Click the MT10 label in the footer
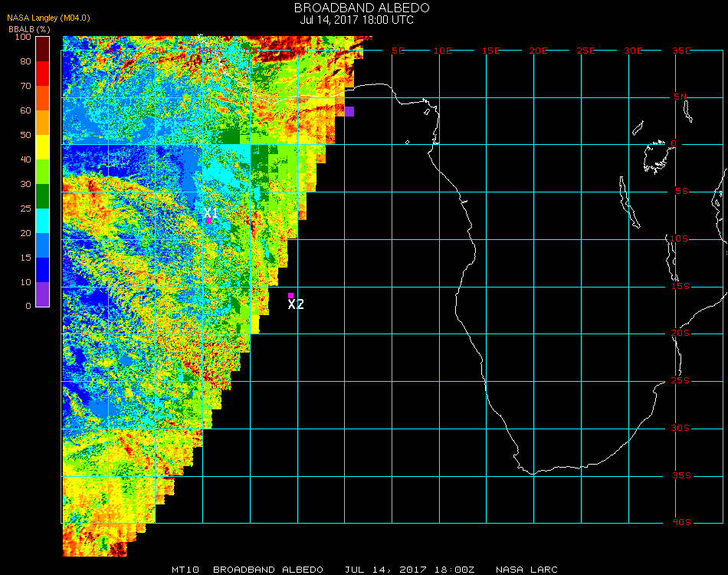The width and height of the screenshot is (728, 575). pyautogui.click(x=185, y=570)
